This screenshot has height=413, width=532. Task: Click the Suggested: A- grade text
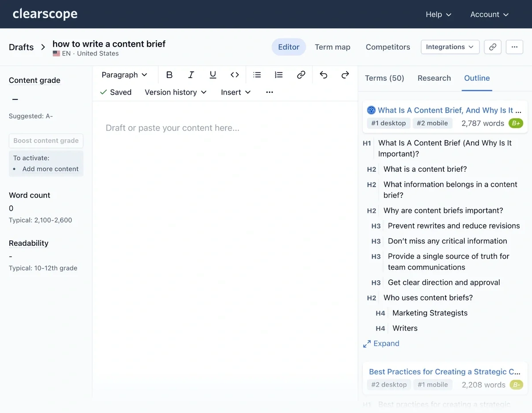31,116
